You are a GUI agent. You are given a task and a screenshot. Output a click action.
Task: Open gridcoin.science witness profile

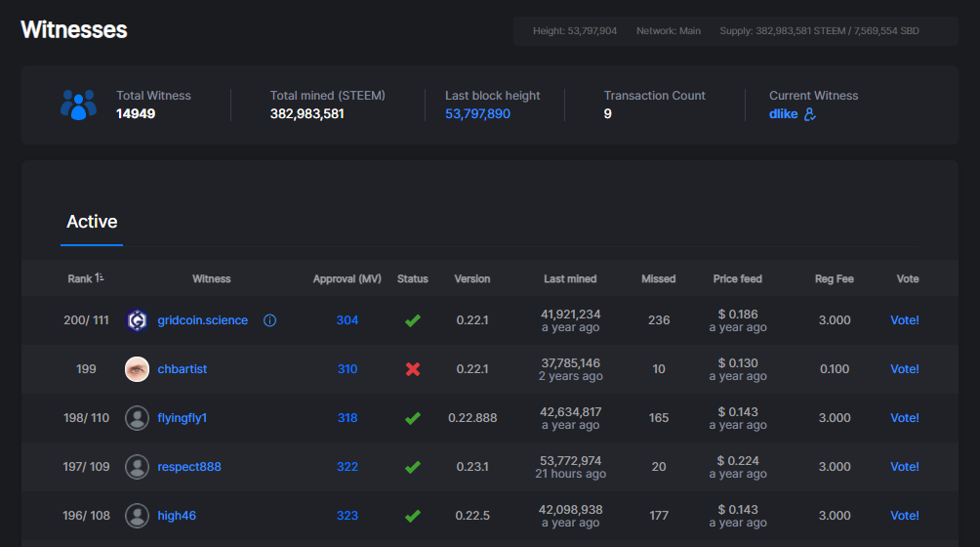tap(202, 320)
